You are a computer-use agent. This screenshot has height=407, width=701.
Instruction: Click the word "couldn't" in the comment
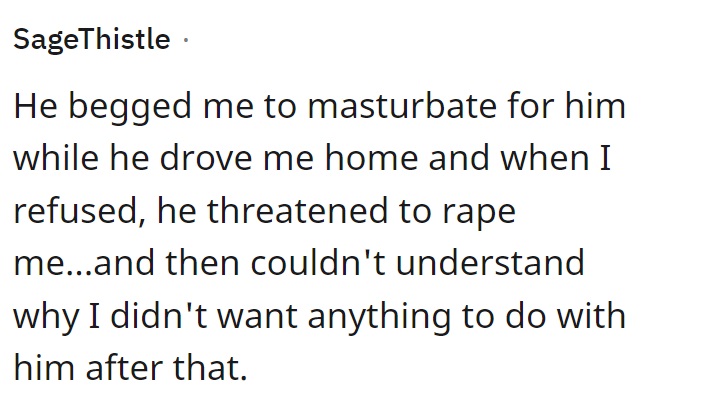coord(317,263)
